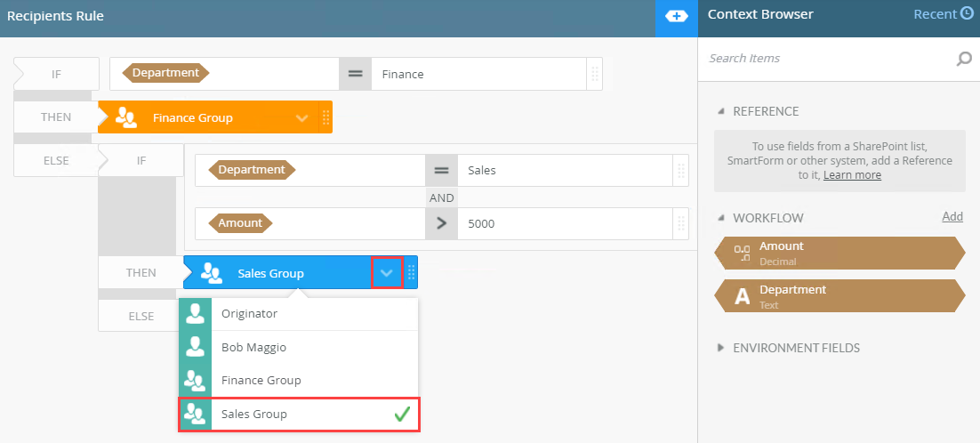Click the Finance Group people icon in THEN row
This screenshot has height=443, width=980.
pos(126,117)
